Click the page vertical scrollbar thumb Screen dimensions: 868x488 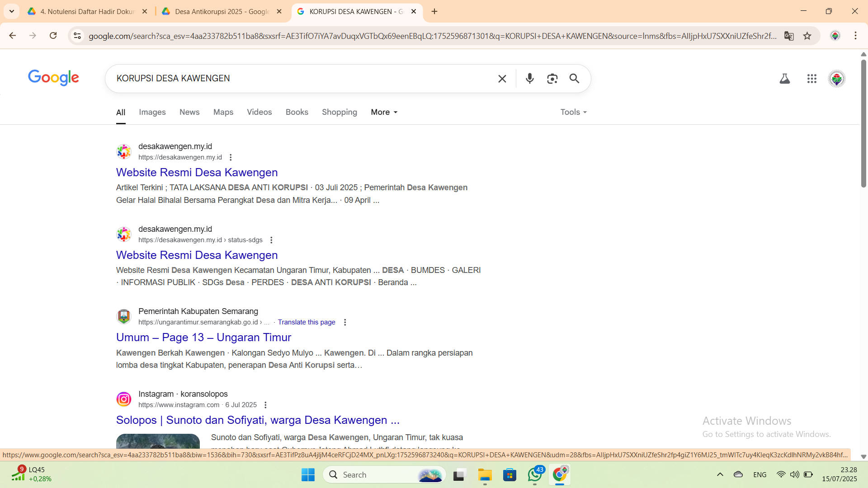point(863,122)
